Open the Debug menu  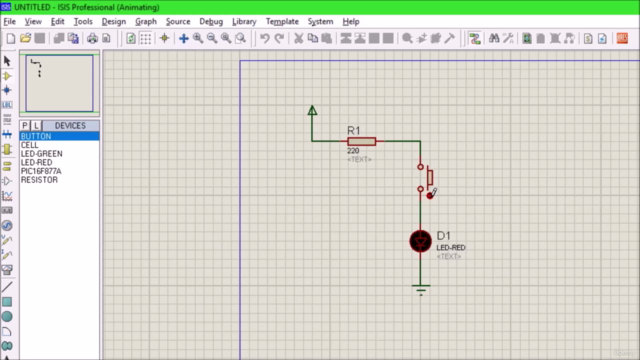coord(211,22)
